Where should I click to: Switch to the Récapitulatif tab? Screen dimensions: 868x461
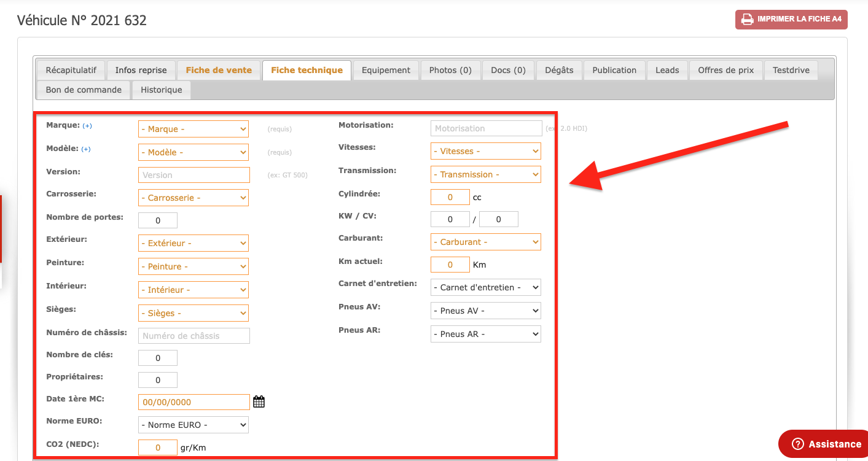pos(71,70)
